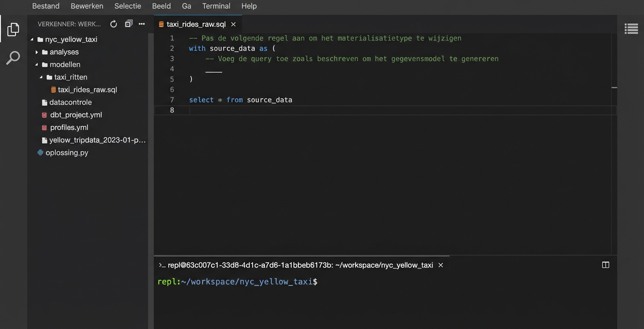Refresh the explorer file tree

point(114,24)
